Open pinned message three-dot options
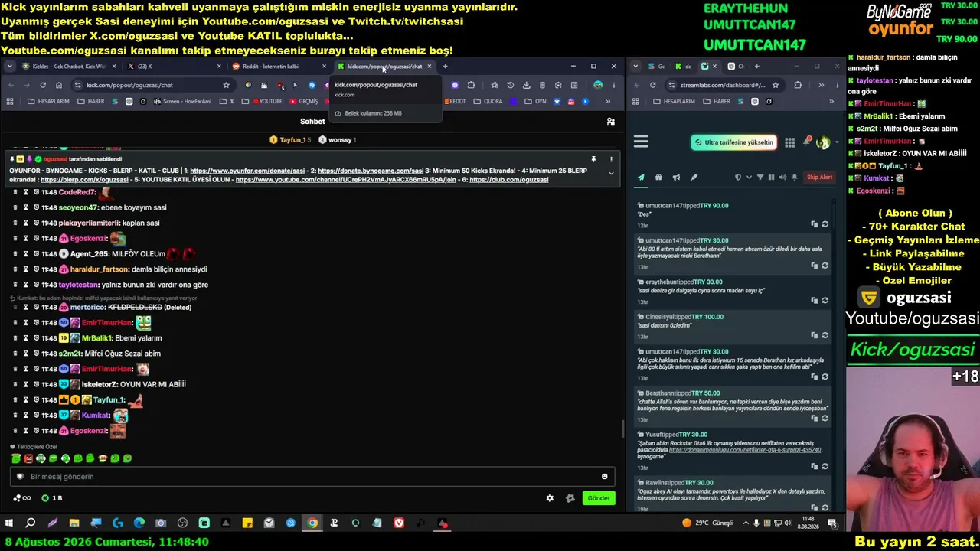Image resolution: width=980 pixels, height=551 pixels. pos(611,159)
